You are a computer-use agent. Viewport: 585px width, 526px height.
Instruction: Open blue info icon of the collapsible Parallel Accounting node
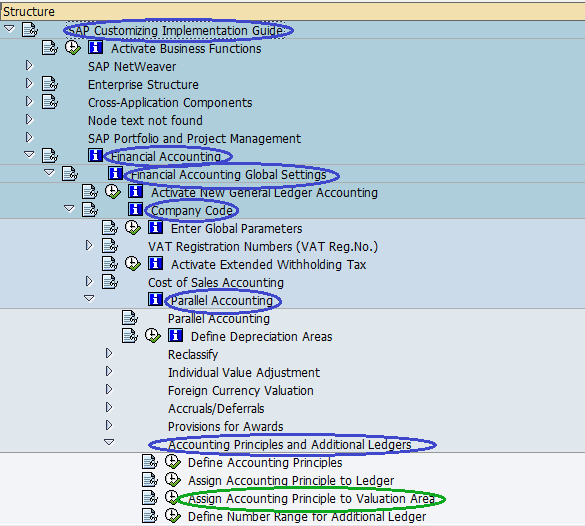[x=155, y=300]
